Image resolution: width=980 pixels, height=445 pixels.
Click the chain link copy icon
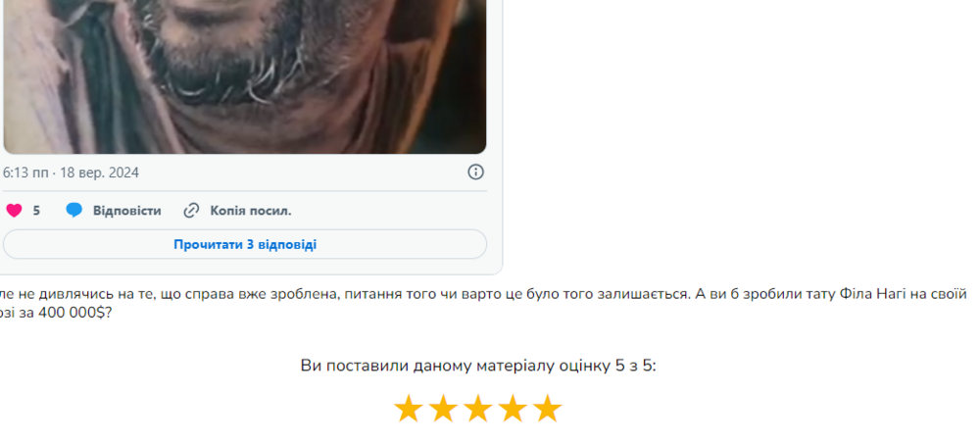(191, 211)
